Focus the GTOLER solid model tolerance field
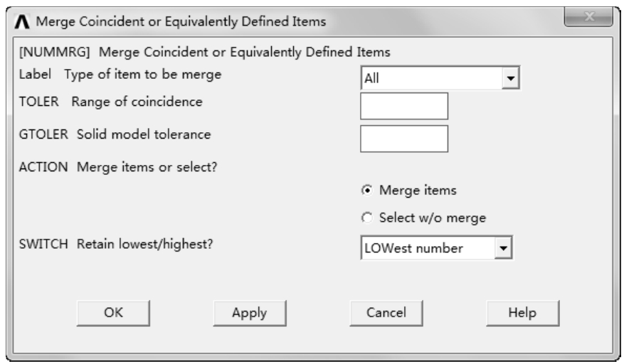The image size is (624, 364). pos(404,139)
